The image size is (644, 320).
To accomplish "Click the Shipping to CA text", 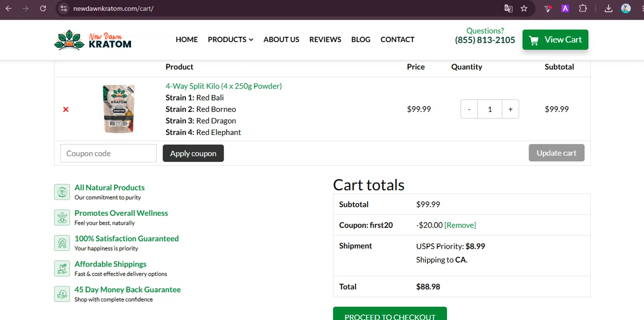I will coord(442,260).
